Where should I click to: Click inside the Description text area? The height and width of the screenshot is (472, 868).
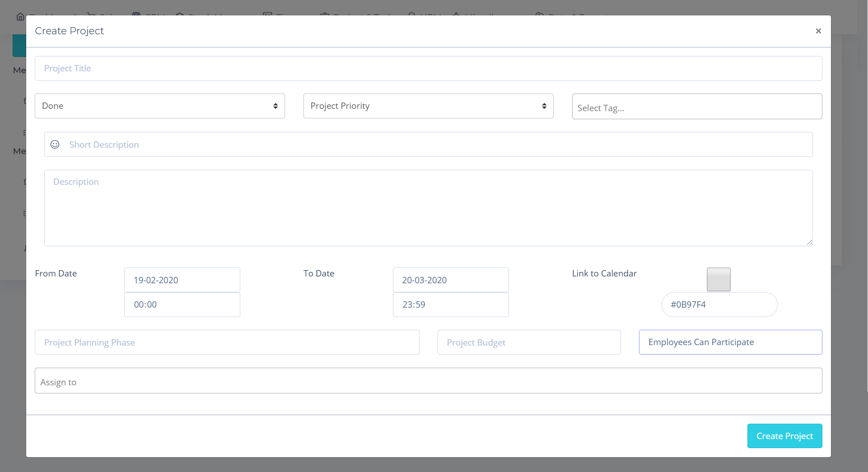428,208
